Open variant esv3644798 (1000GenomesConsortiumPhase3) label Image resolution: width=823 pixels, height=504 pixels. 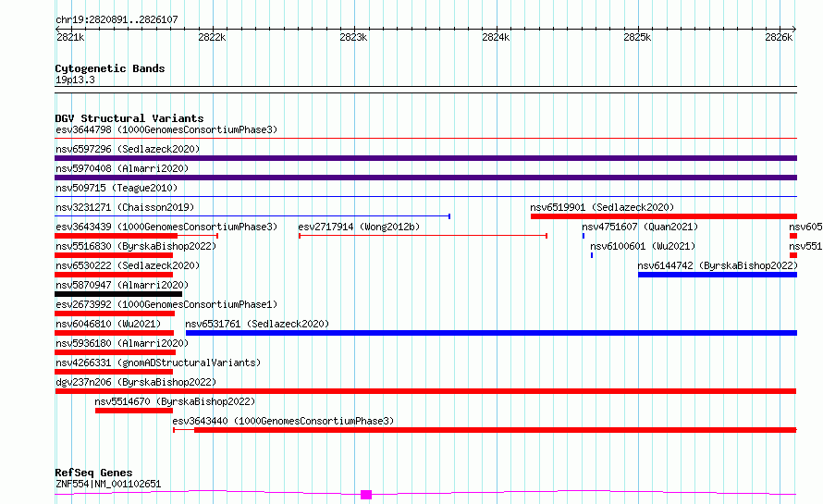(166, 129)
